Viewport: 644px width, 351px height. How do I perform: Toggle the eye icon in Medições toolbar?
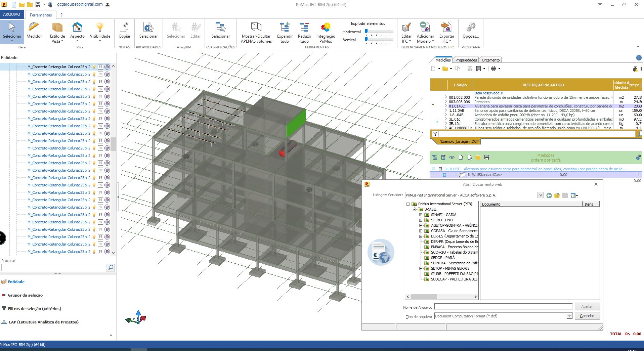[452, 157]
